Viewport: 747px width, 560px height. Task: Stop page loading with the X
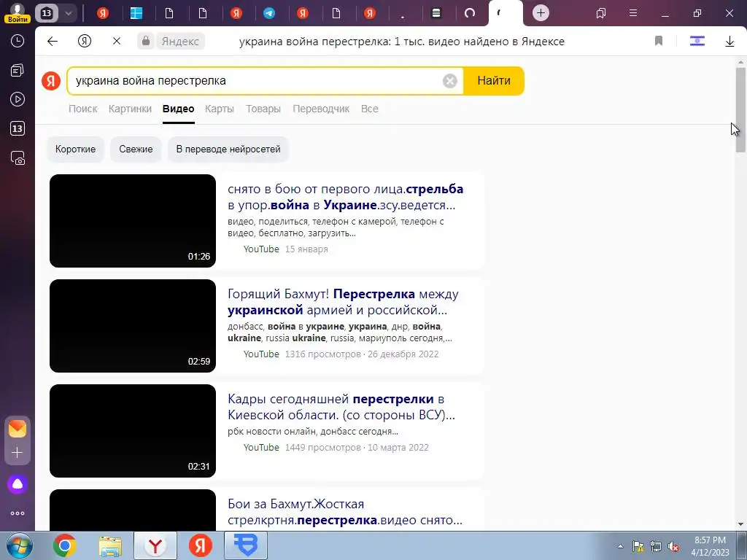pyautogui.click(x=116, y=42)
